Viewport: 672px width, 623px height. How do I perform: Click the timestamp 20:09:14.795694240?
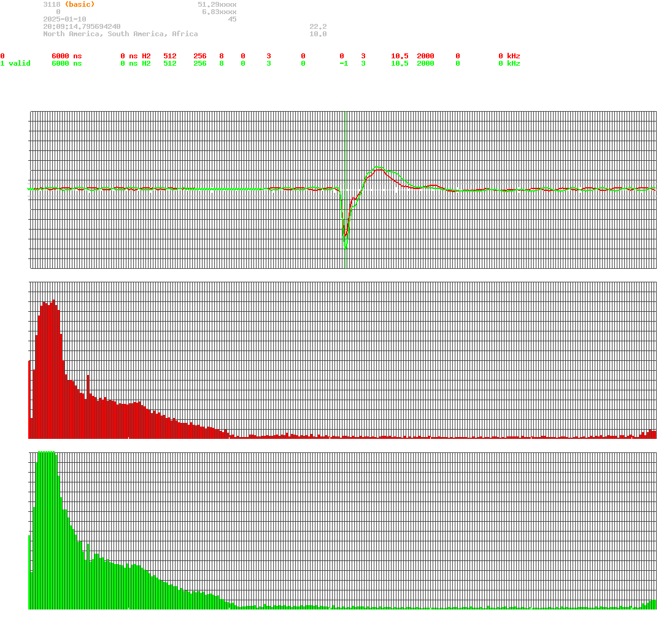click(82, 26)
